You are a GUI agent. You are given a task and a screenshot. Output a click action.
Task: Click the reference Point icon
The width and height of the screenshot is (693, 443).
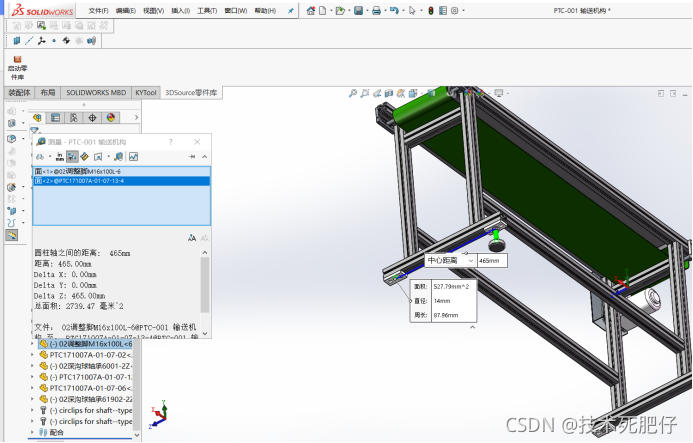(54, 41)
